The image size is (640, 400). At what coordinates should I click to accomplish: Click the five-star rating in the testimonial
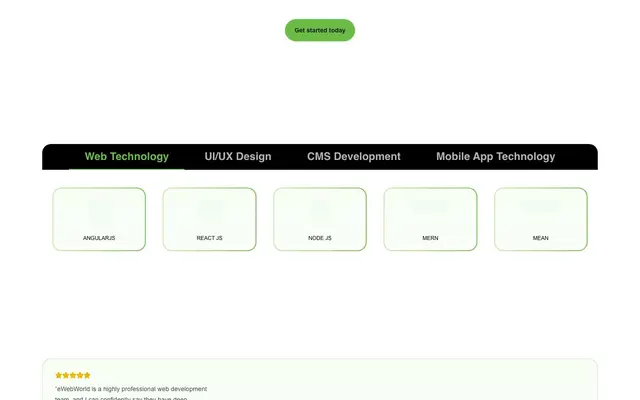pyautogui.click(x=73, y=375)
